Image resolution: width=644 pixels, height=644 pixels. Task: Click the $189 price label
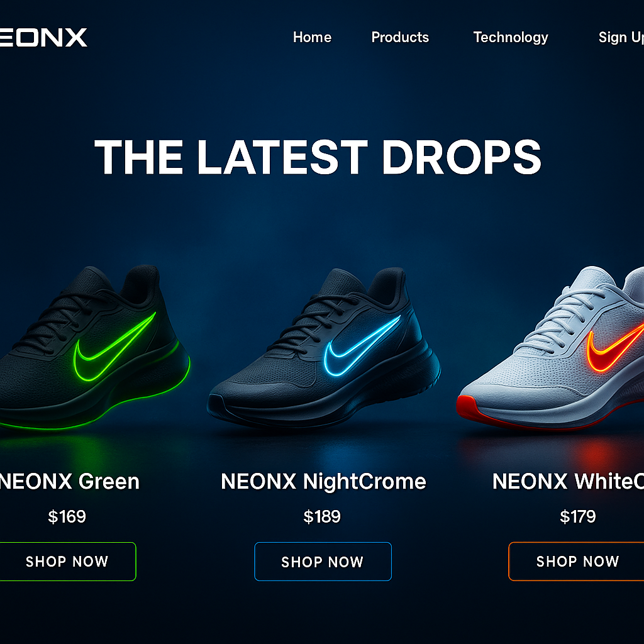322,517
